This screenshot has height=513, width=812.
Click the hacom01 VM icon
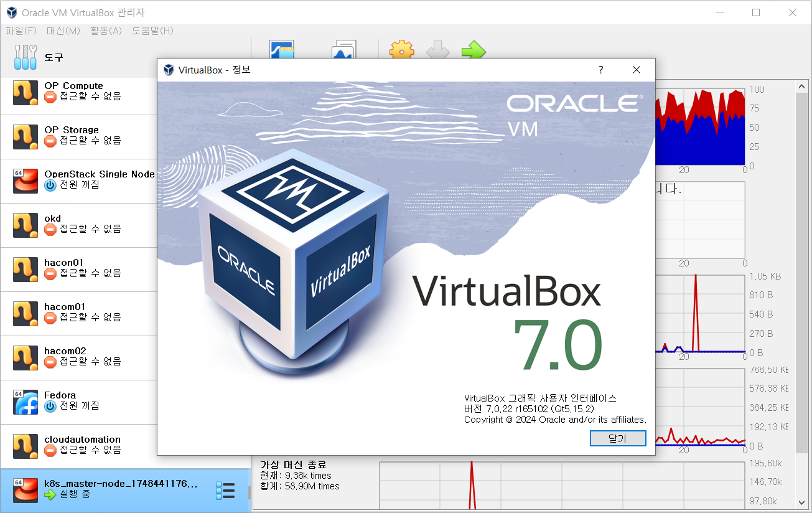coord(26,313)
